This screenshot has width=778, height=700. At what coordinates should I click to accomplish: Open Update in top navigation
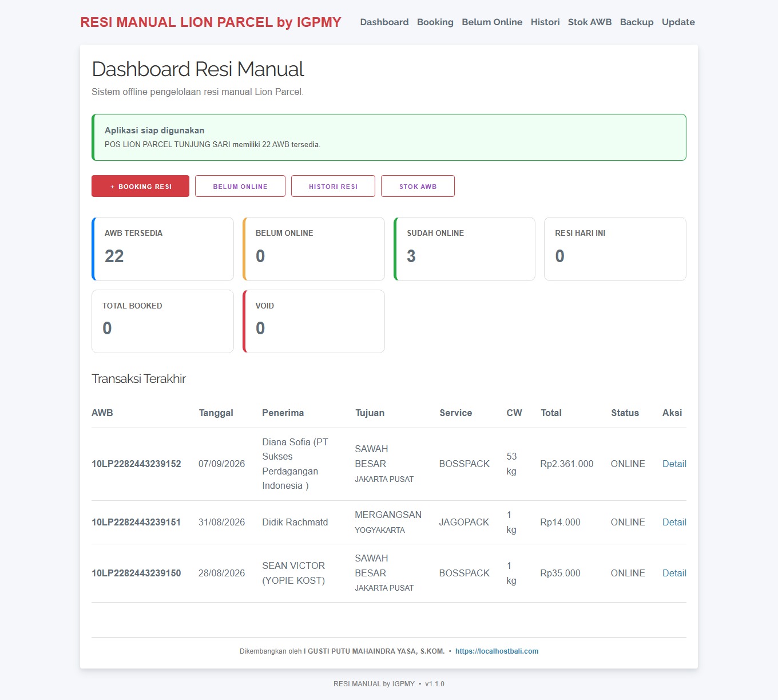tap(678, 22)
